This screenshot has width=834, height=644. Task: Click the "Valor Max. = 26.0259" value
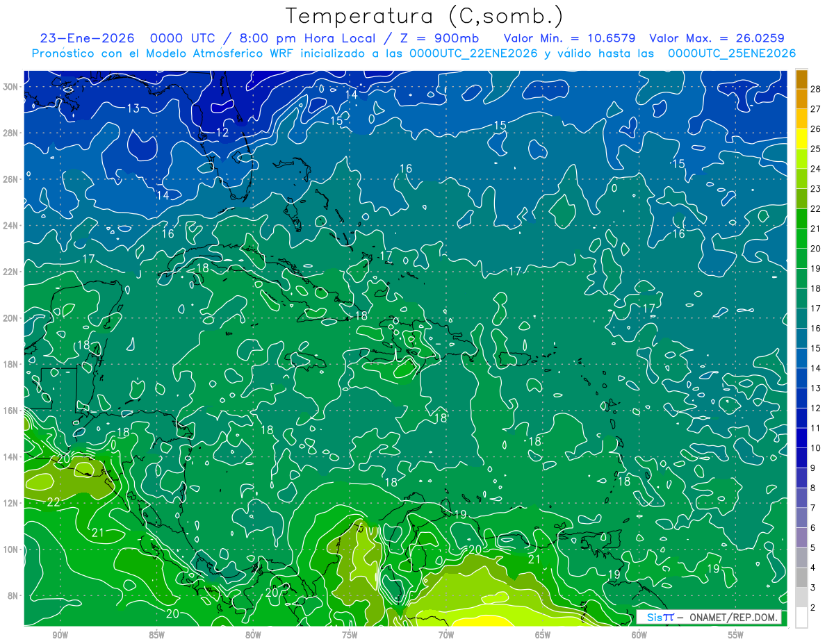717,38
